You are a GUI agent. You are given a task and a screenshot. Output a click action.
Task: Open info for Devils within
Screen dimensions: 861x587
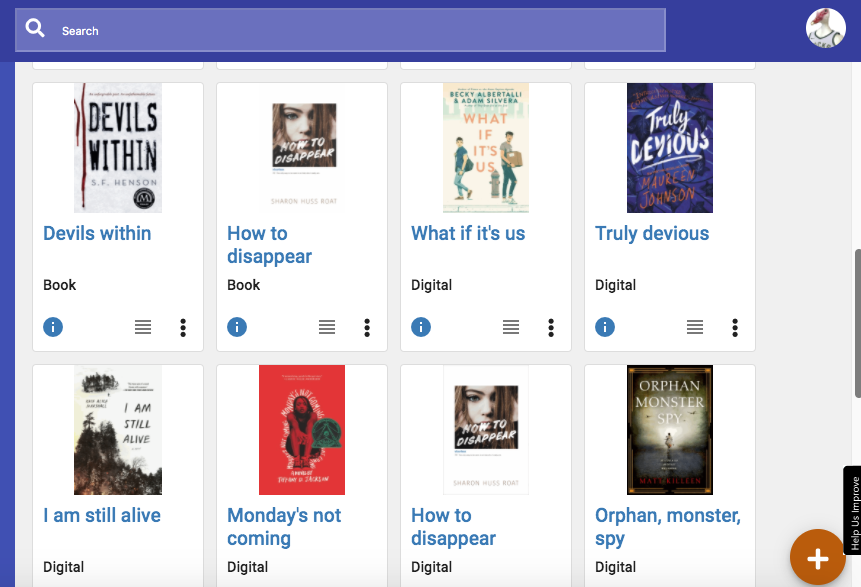53,327
